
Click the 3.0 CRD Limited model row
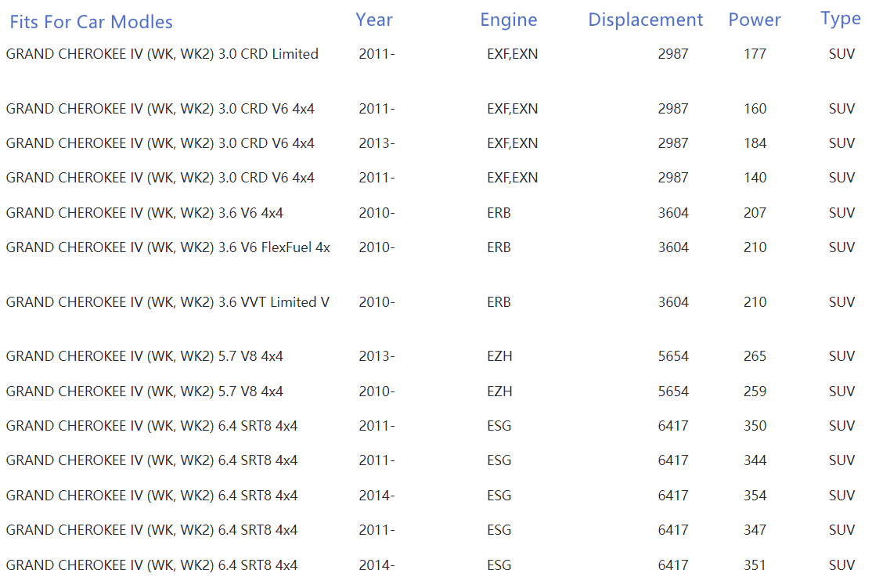(162, 54)
